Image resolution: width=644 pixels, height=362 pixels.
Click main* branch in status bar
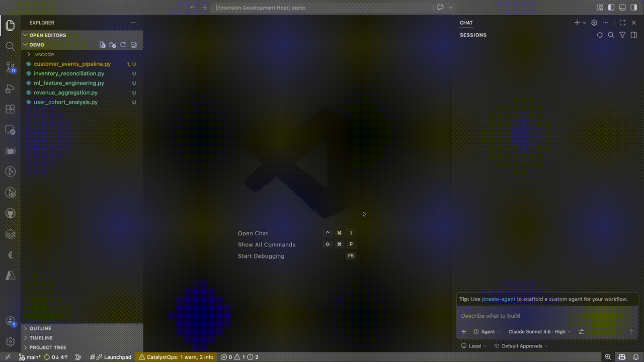(30, 357)
